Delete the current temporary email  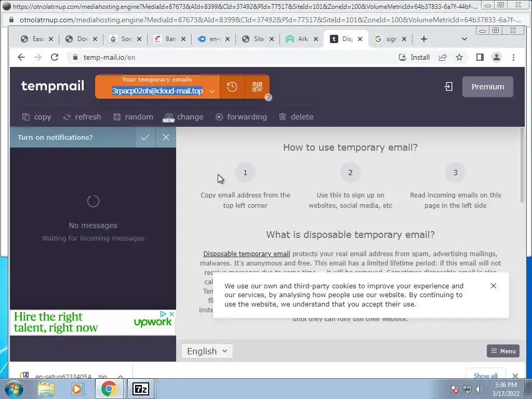[x=296, y=117]
